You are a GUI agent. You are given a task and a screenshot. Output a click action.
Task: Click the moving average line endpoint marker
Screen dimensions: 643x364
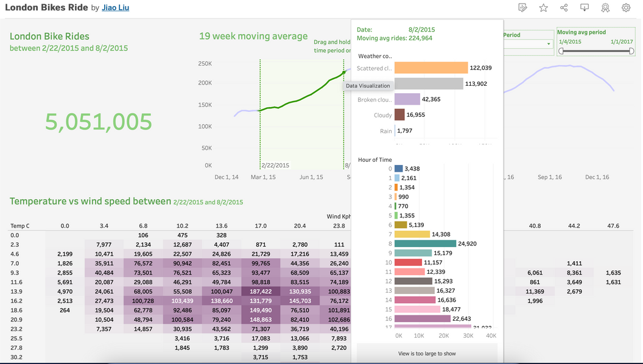[343, 72]
